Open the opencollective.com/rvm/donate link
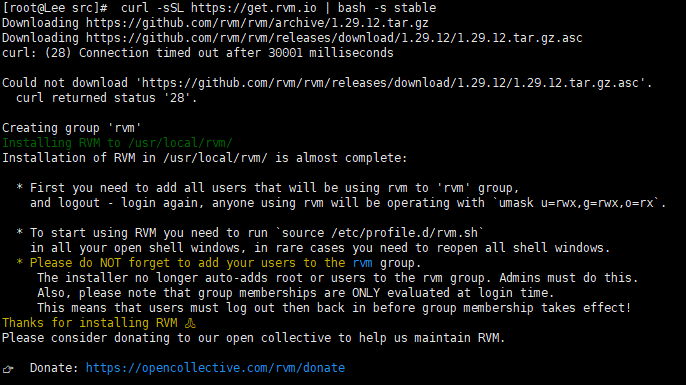This screenshot has width=686, height=385. [215, 368]
